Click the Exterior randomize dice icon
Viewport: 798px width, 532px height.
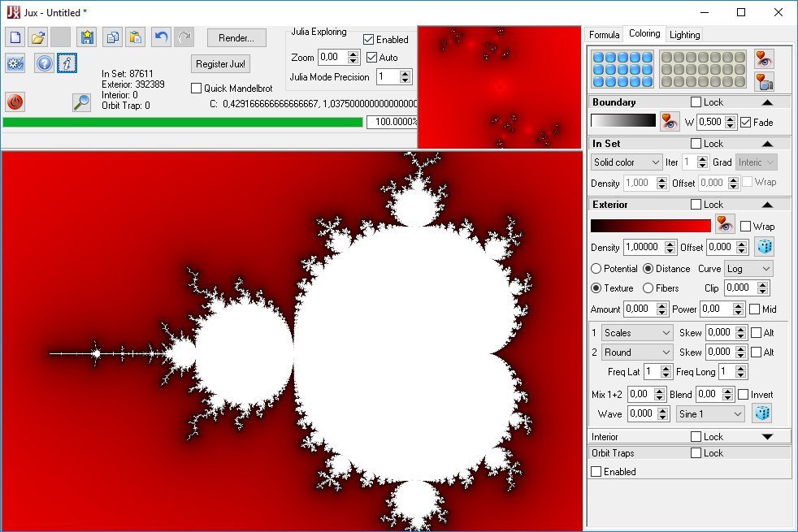point(763,247)
